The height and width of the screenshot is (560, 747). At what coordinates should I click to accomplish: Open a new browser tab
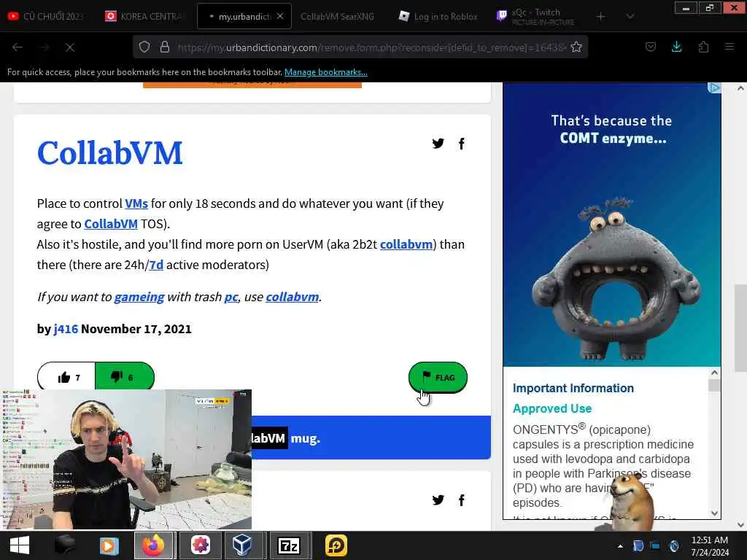point(601,16)
